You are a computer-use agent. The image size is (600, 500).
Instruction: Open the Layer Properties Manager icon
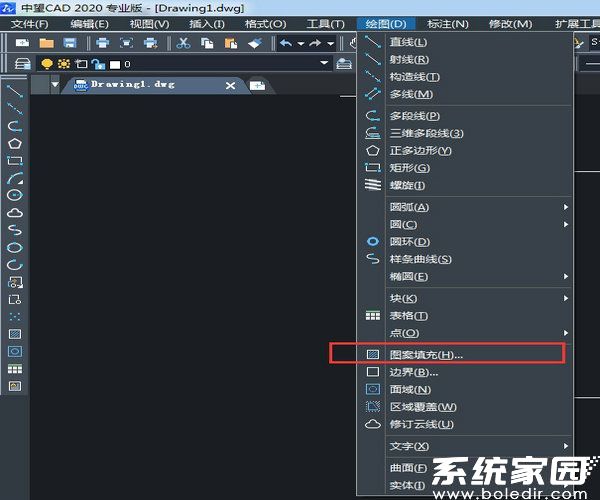pos(23,64)
